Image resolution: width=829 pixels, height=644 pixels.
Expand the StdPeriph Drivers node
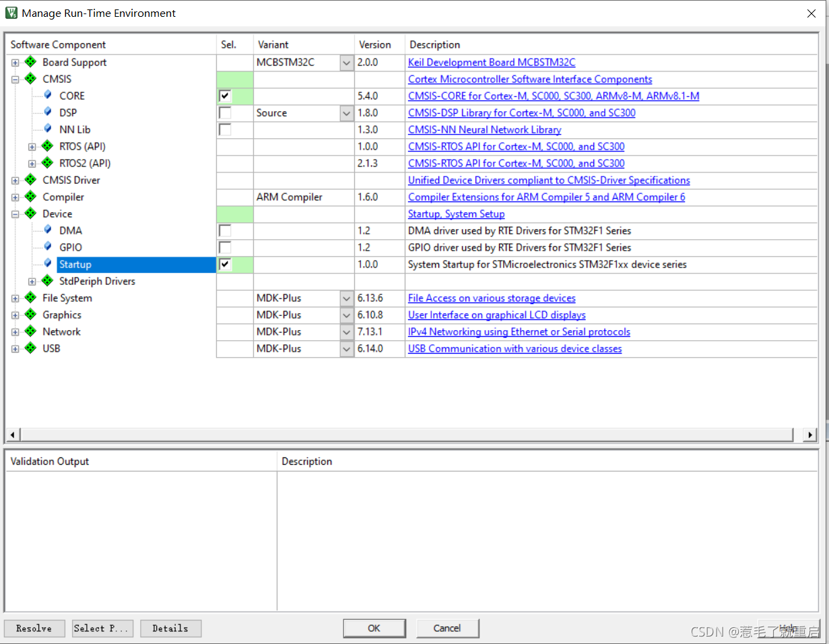click(32, 282)
